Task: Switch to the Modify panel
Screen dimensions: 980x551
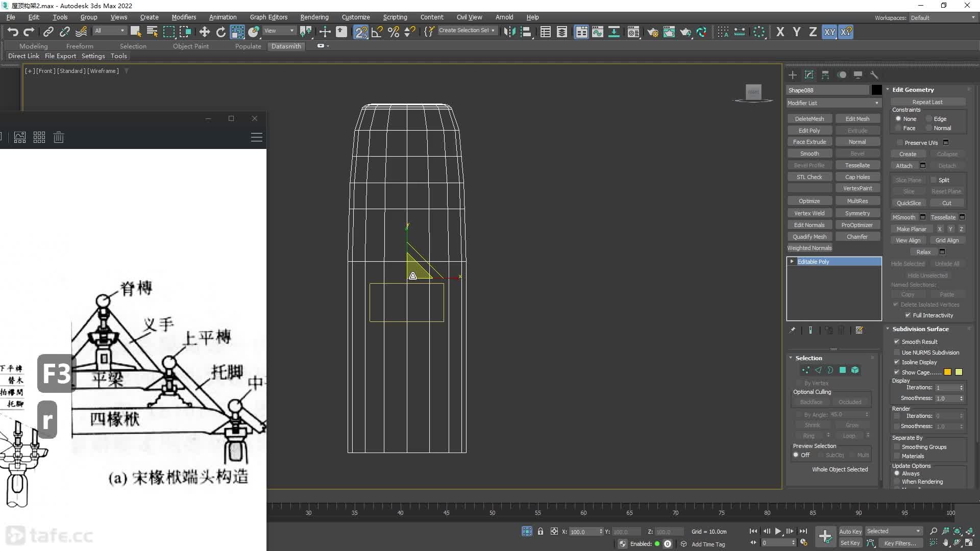Action: click(809, 75)
